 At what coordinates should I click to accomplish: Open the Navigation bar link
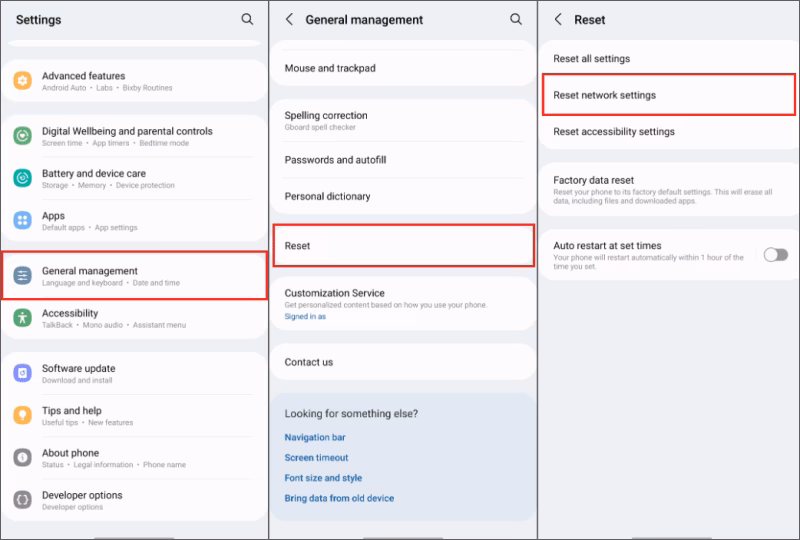pos(315,437)
